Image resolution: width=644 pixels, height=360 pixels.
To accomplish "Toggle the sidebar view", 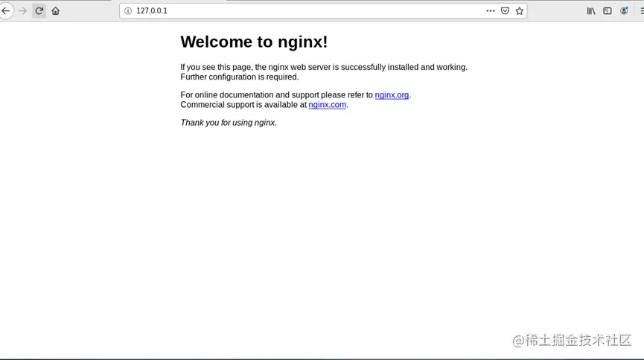I will point(608,10).
